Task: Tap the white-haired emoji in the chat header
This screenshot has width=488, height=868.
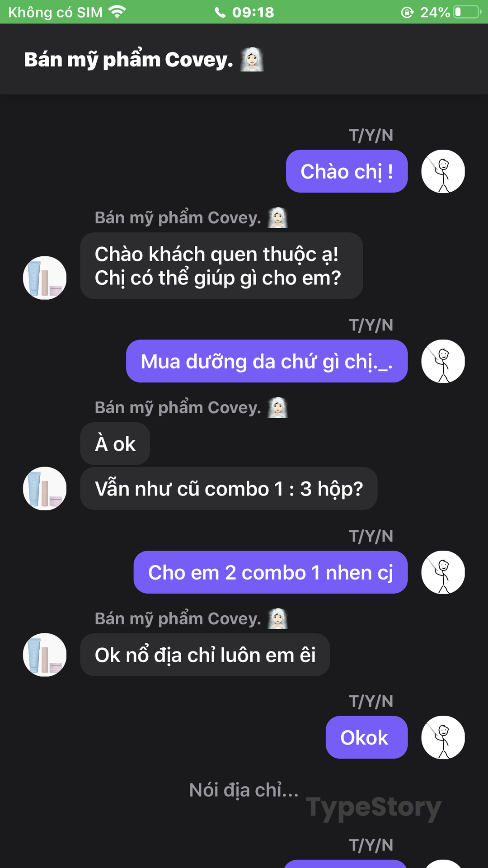Action: 252,60
